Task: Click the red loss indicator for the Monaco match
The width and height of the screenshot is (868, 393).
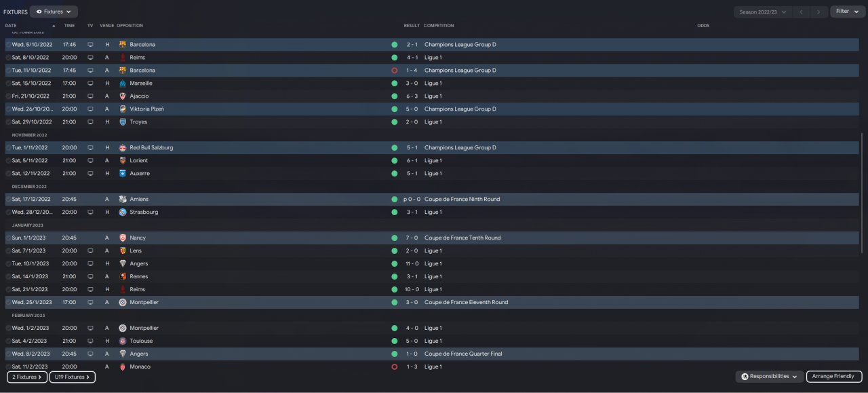Action: pyautogui.click(x=394, y=367)
